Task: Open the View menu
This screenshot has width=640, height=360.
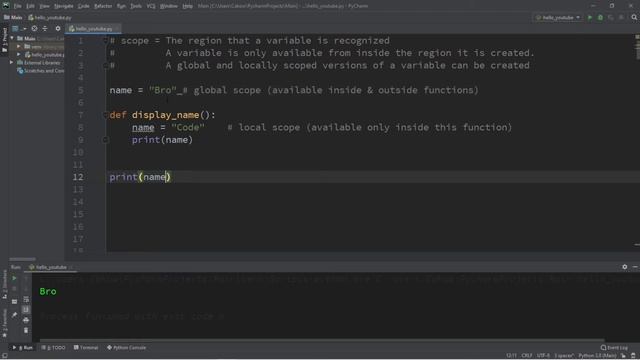Action: pos(44,6)
